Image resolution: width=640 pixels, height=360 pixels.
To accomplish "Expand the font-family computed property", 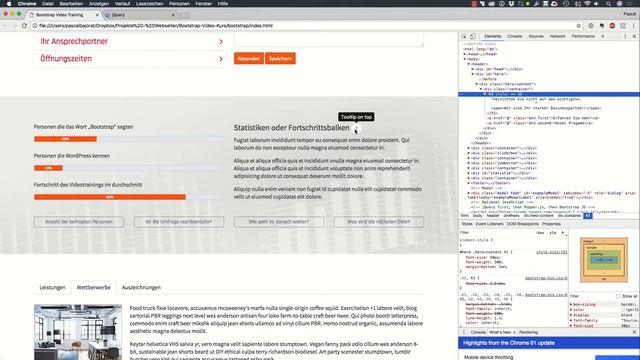I will coord(571,320).
